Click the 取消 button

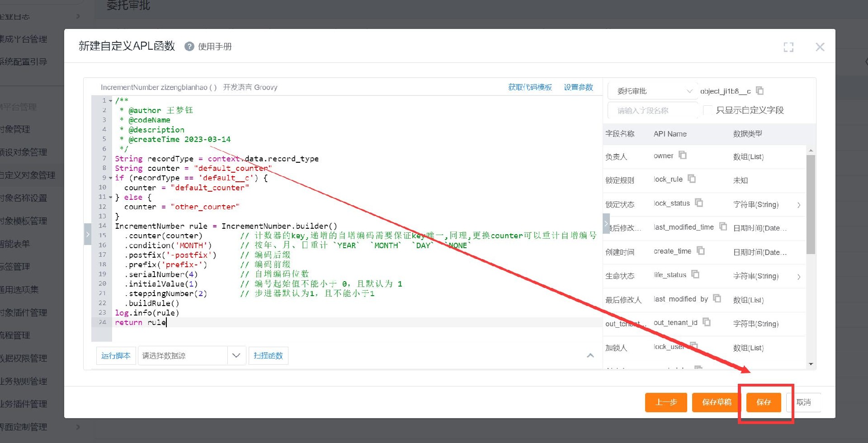803,402
